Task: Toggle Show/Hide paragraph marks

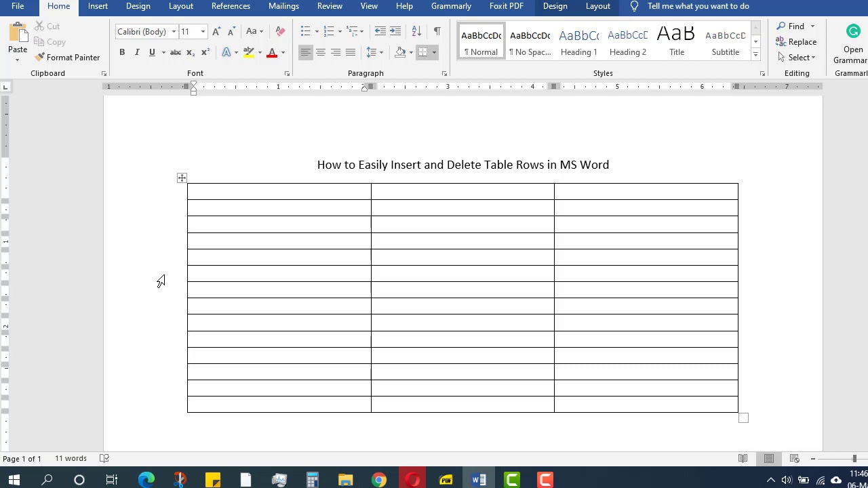Action: 437,31
